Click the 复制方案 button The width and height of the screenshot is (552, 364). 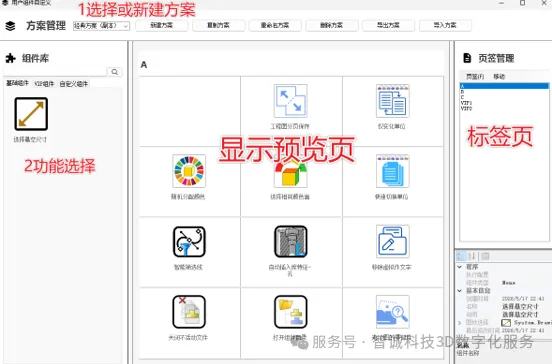tap(218, 25)
